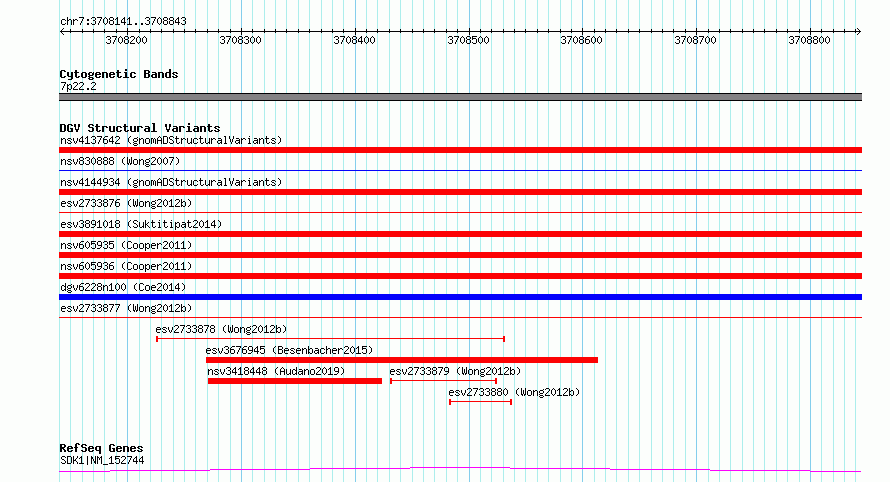890x482 pixels.
Task: Open dgv6228n100 (Coe2014) label
Action: point(123,287)
